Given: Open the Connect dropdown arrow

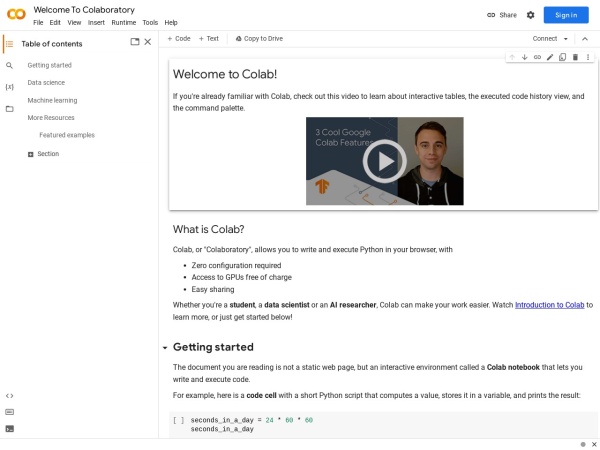Looking at the screenshot, I should point(566,39).
